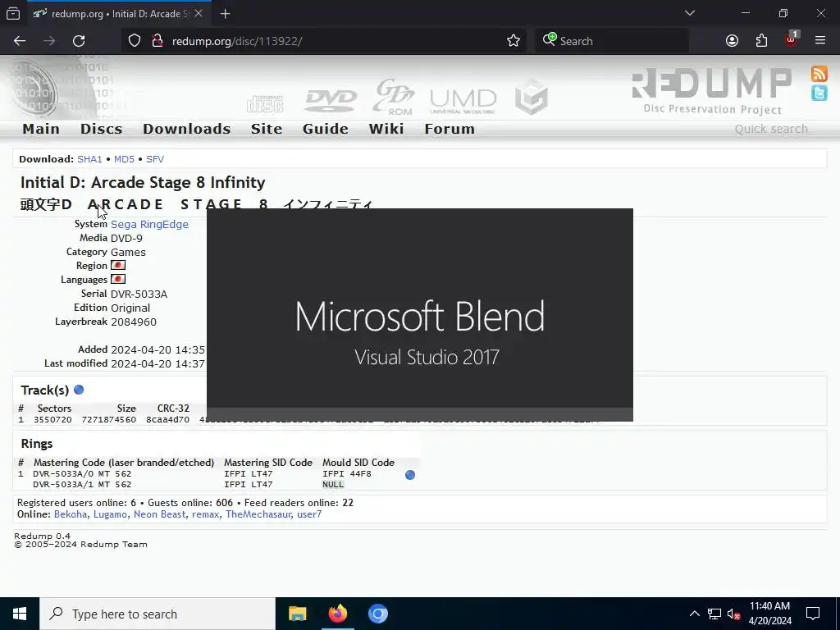Viewport: 840px width, 630px height.
Task: Click the CRC-32 value 8caa4d70
Action: (167, 419)
